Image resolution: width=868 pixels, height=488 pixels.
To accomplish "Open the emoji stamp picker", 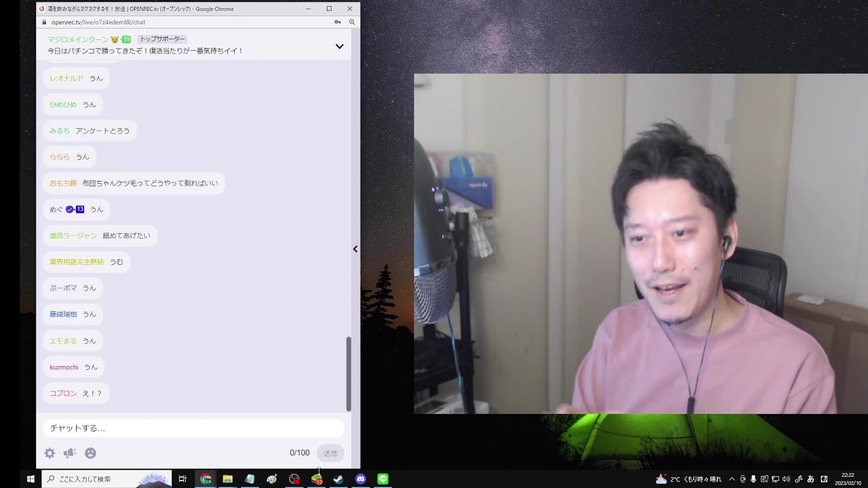I will click(90, 453).
